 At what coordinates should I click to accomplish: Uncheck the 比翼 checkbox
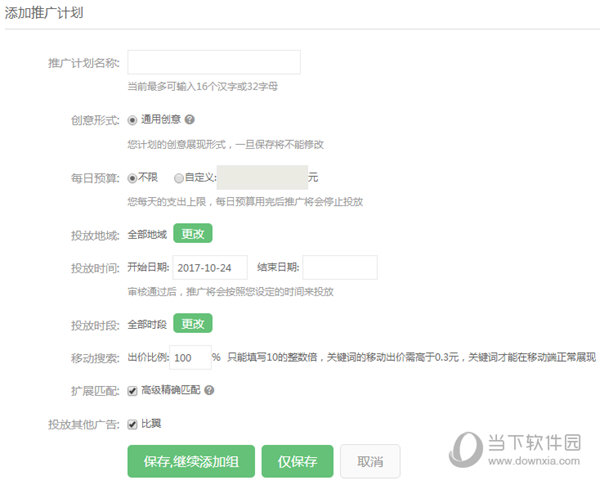132,424
